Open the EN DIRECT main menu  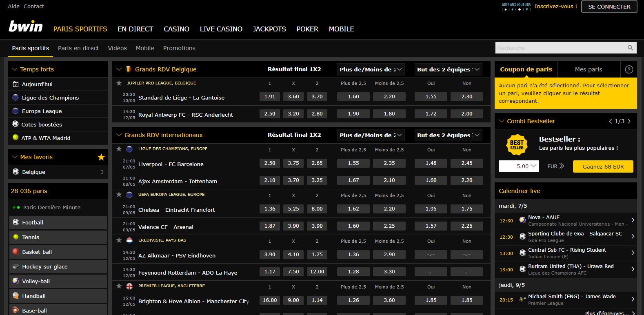pyautogui.click(x=135, y=29)
